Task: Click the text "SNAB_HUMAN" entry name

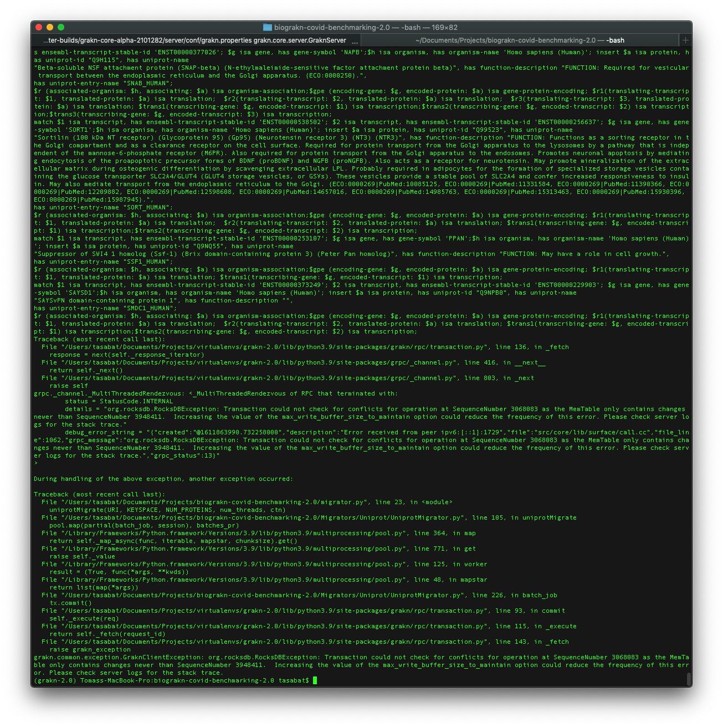Action: (146, 83)
